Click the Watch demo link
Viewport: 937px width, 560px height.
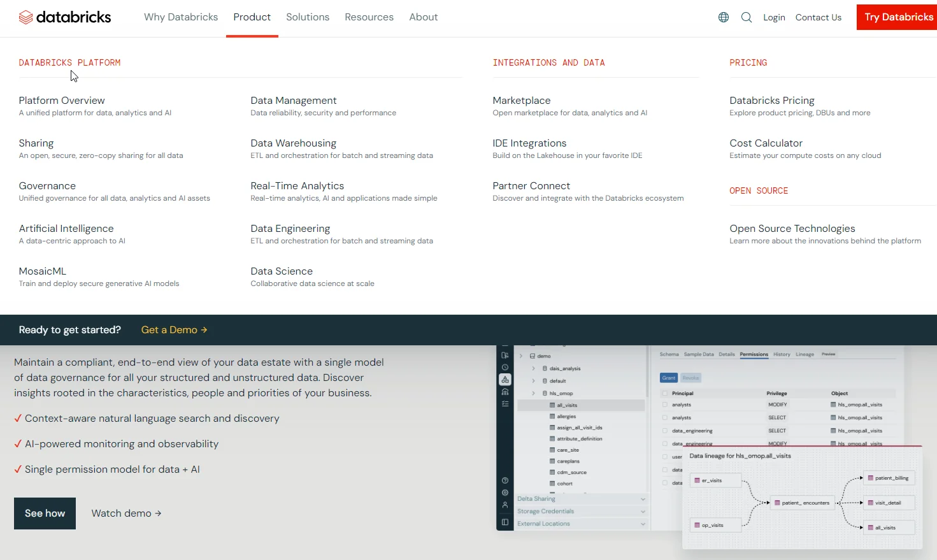126,513
